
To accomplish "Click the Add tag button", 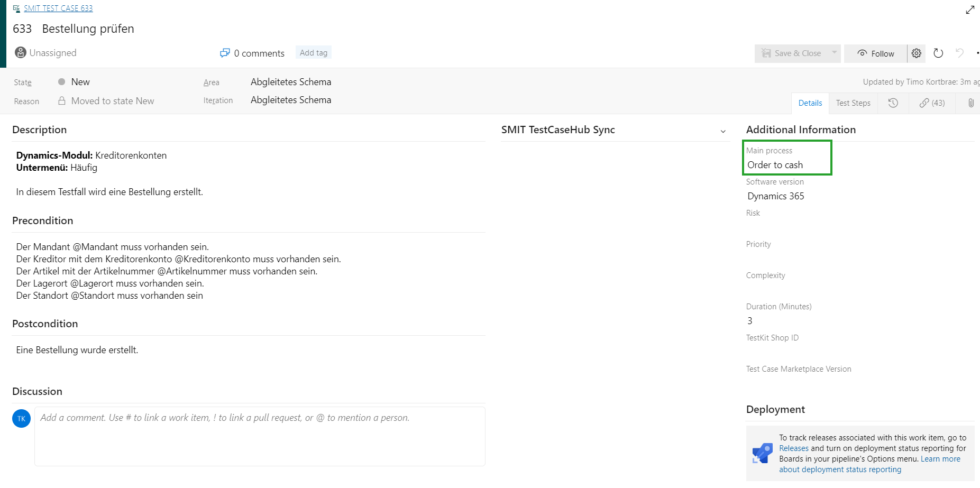I will [313, 53].
